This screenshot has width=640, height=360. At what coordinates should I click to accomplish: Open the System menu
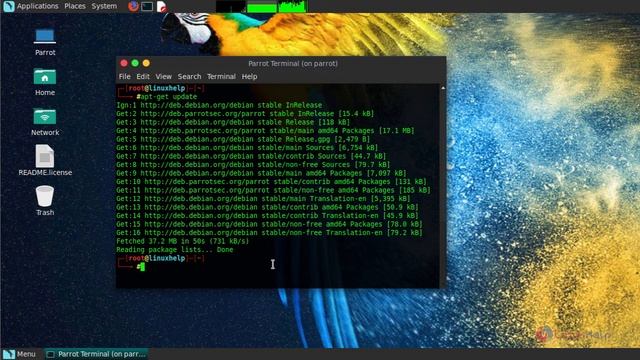click(x=104, y=6)
